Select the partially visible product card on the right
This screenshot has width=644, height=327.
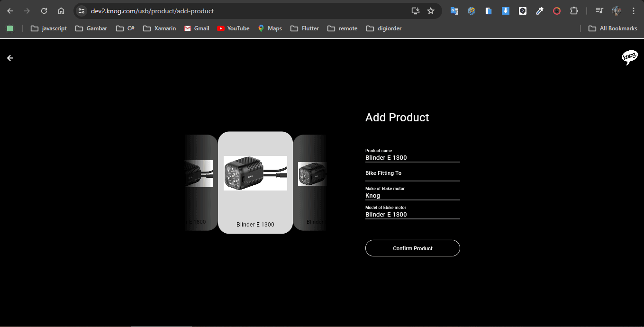[x=309, y=182]
